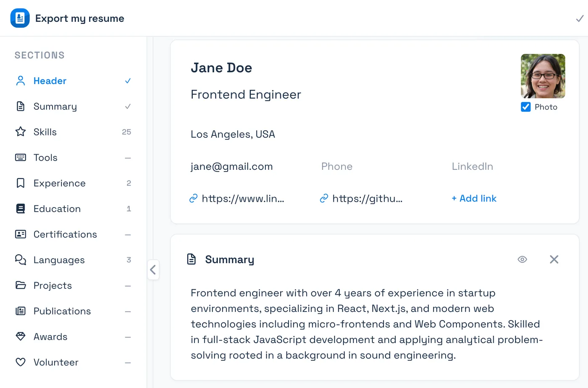Open the Certifications section
Image resolution: width=588 pixels, height=388 pixels.
coord(73,235)
